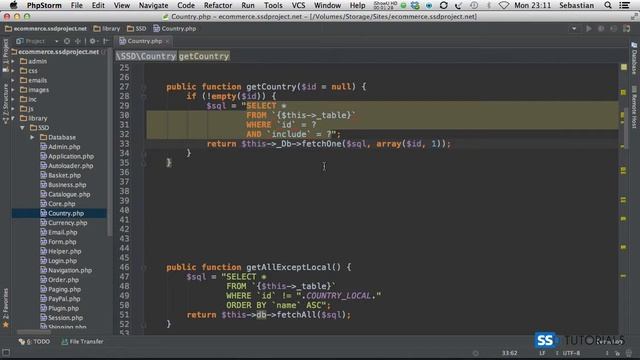Jump to first yellow warning stripe marker
The image size is (640, 360).
tap(623, 93)
